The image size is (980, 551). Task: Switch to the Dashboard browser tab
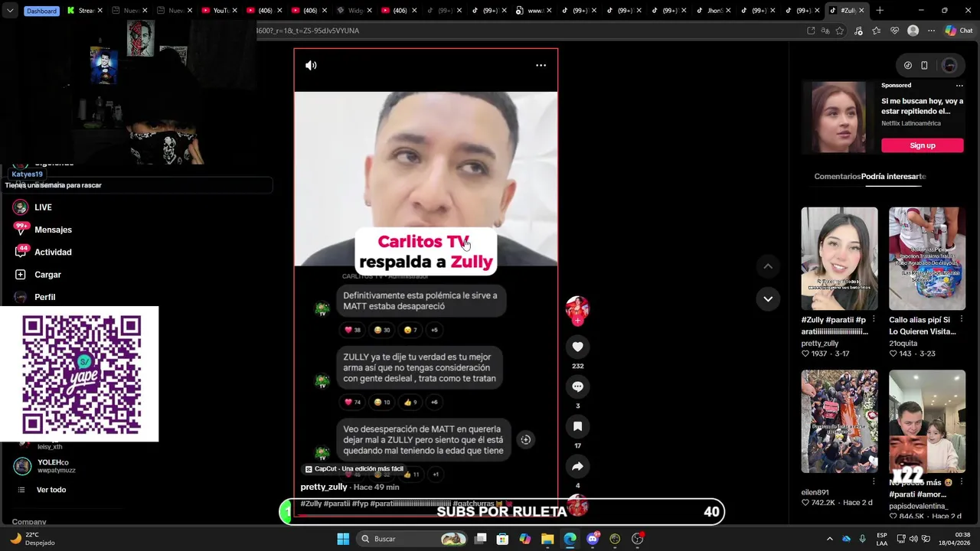point(41,11)
